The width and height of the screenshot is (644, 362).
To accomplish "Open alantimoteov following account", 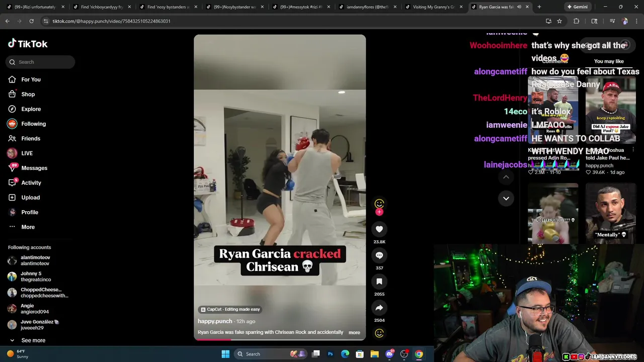I will click(x=35, y=260).
